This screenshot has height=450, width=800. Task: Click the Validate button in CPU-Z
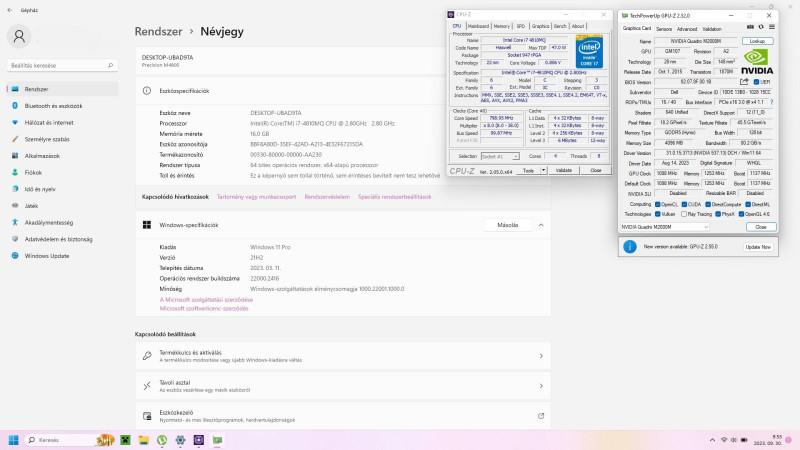[x=564, y=170]
